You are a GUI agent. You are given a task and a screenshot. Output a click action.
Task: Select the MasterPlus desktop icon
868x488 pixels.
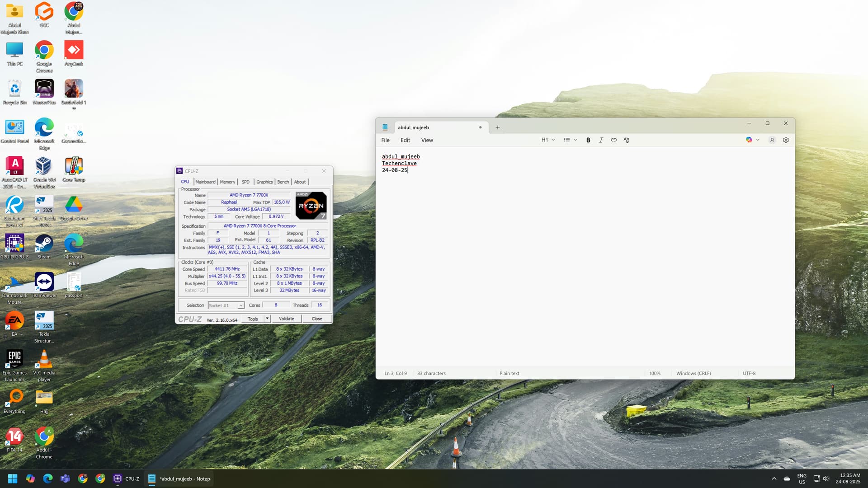44,92
